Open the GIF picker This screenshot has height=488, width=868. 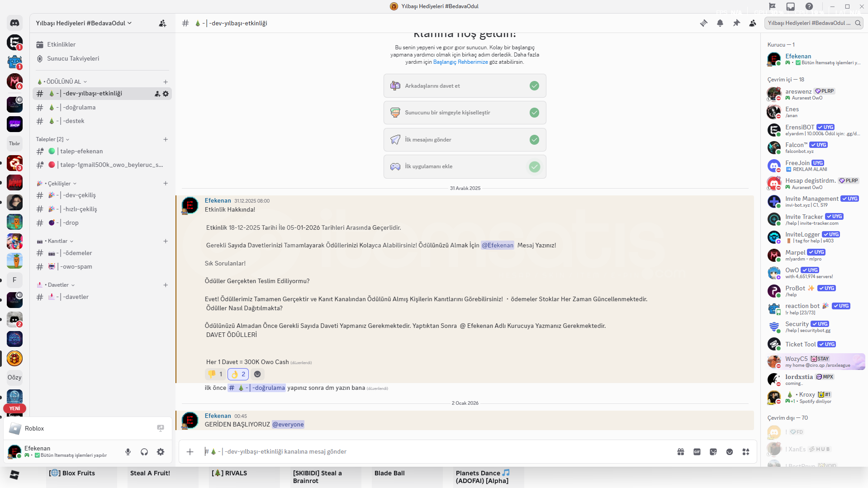point(697,452)
